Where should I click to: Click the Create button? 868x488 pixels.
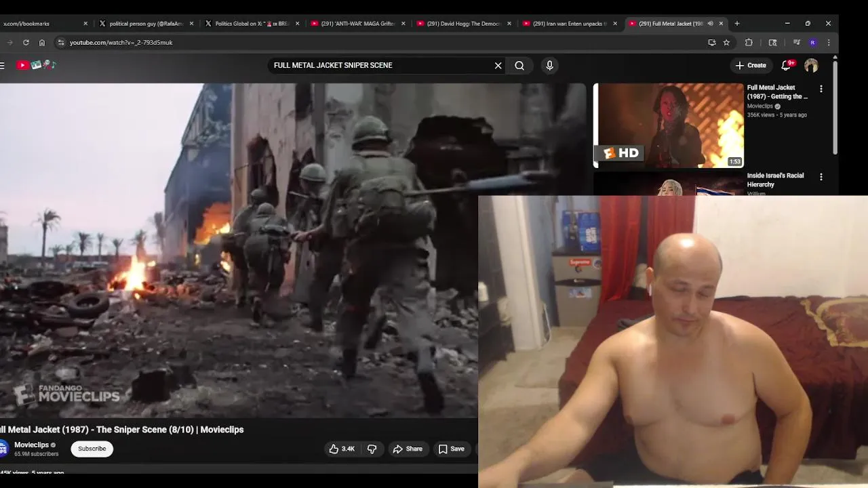751,65
